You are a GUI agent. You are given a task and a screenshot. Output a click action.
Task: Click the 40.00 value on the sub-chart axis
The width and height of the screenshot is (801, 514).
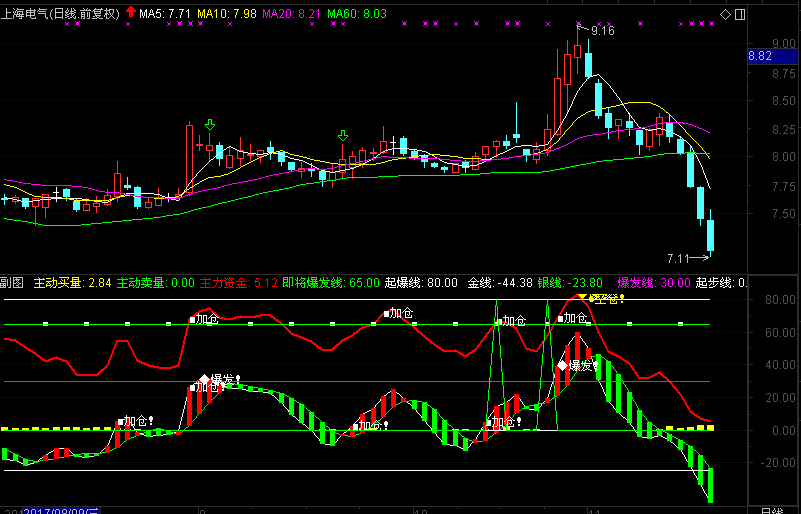pyautogui.click(x=780, y=365)
